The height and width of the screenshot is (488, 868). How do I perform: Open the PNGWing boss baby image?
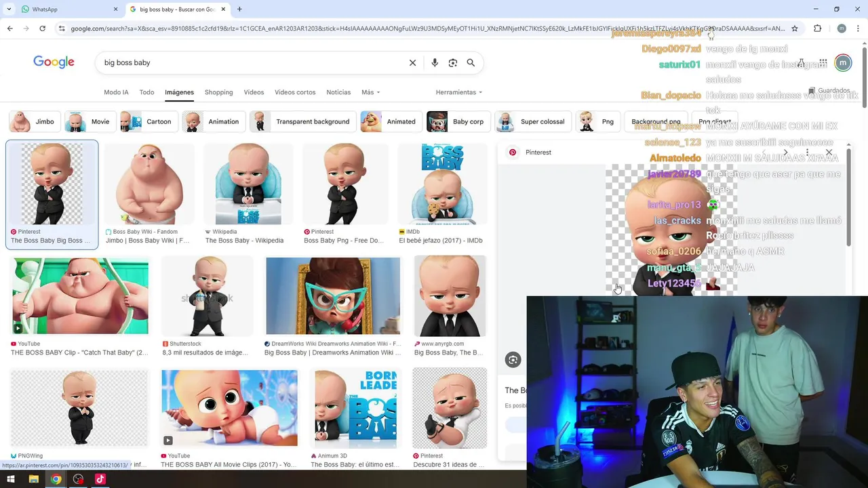79,408
